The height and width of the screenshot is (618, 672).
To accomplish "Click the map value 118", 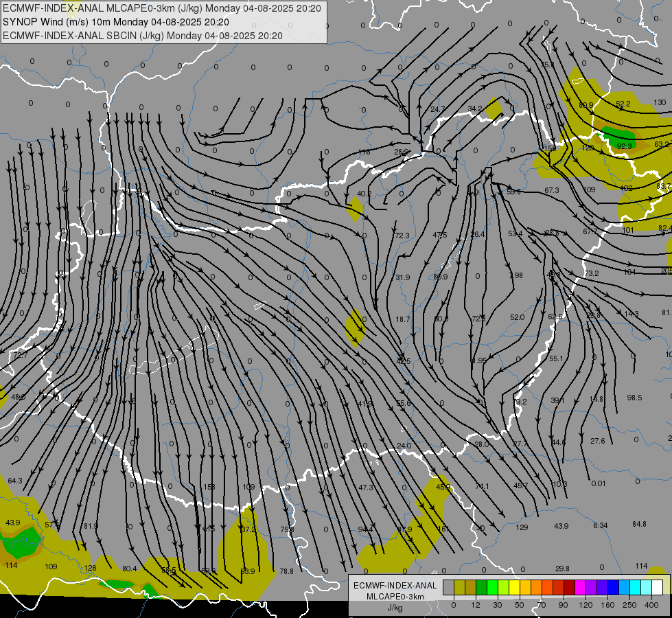I will click(364, 152).
